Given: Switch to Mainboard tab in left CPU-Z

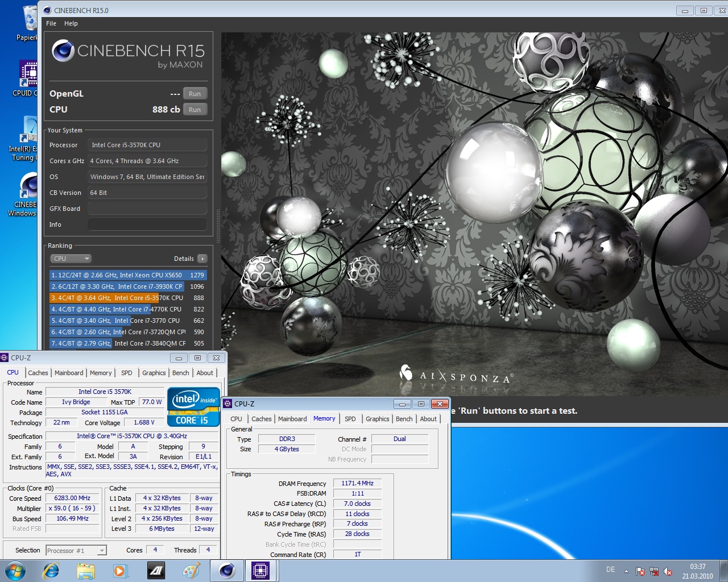Looking at the screenshot, I should [x=69, y=373].
